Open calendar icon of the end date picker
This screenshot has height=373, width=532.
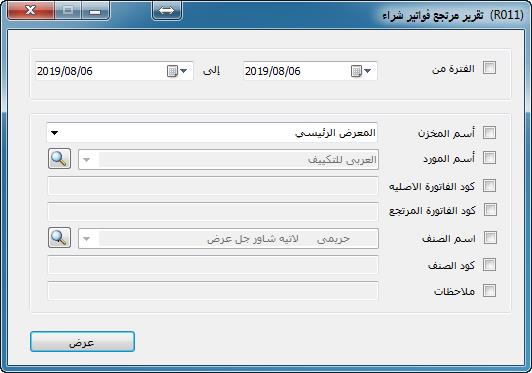(172, 71)
